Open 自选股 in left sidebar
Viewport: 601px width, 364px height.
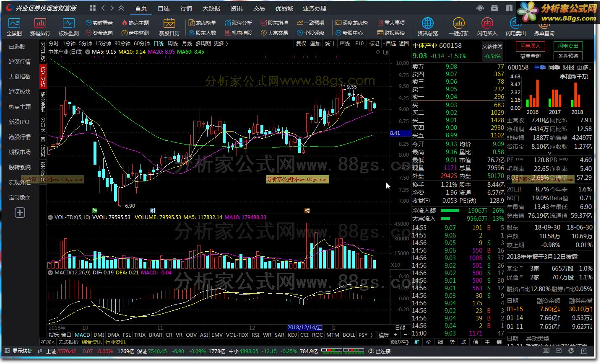[x=17, y=46]
